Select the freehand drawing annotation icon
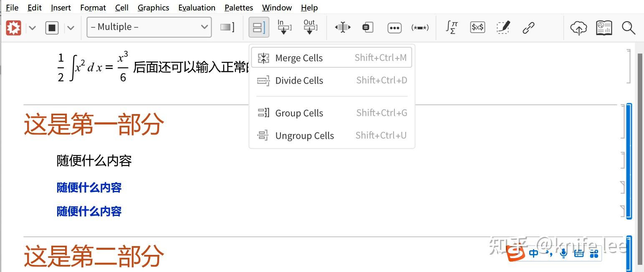Viewport: 644px width, 272px height. [x=503, y=27]
